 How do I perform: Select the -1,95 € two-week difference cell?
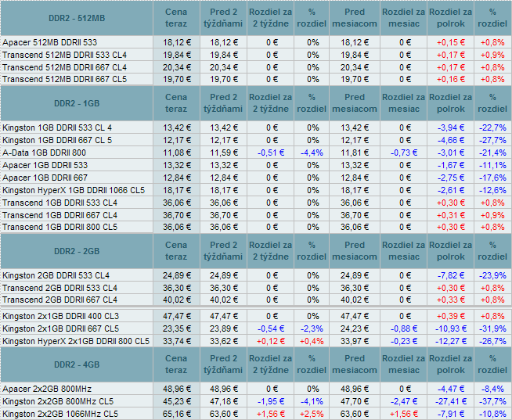(x=271, y=401)
